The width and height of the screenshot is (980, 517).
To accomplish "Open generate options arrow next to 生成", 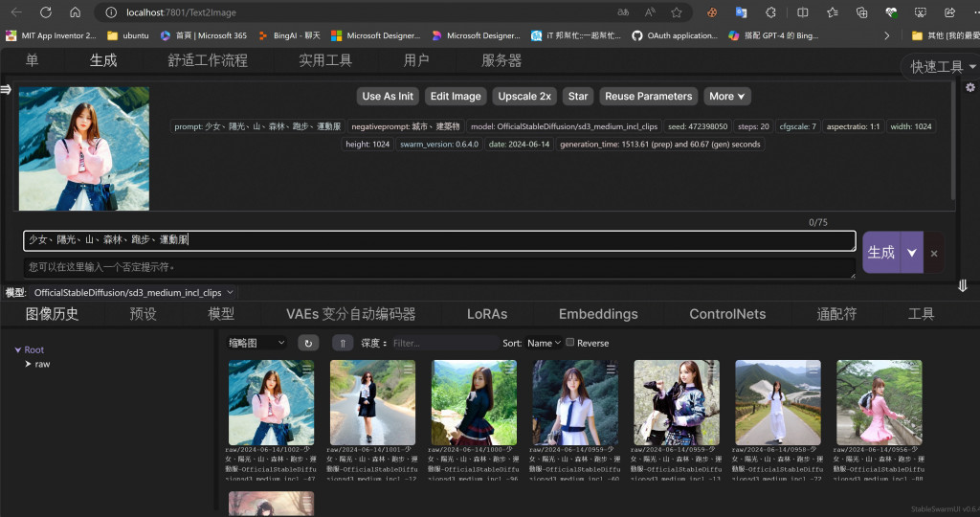I will pyautogui.click(x=912, y=253).
